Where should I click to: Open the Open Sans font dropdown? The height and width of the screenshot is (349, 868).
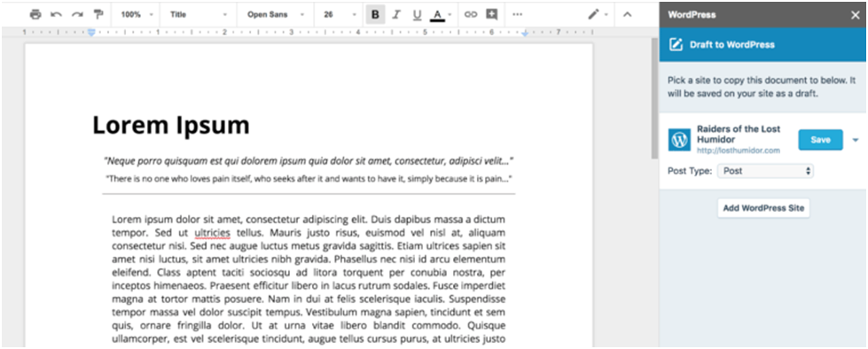[275, 14]
